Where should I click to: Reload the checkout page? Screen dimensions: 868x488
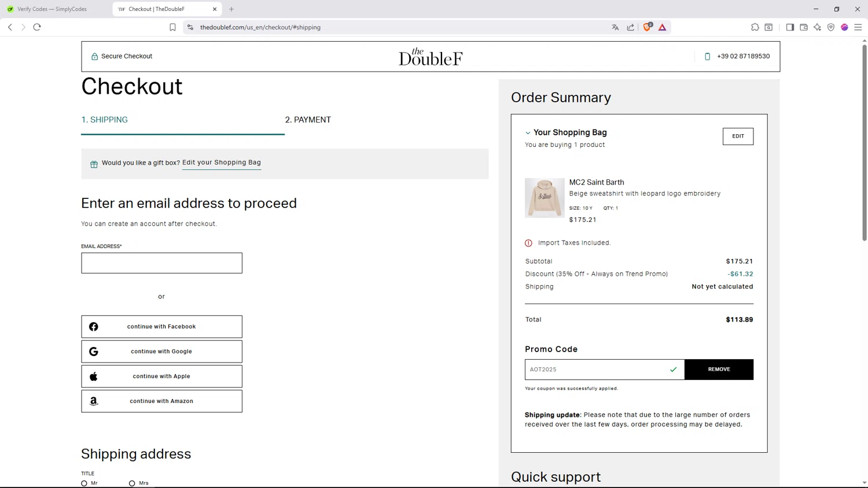pyautogui.click(x=37, y=27)
